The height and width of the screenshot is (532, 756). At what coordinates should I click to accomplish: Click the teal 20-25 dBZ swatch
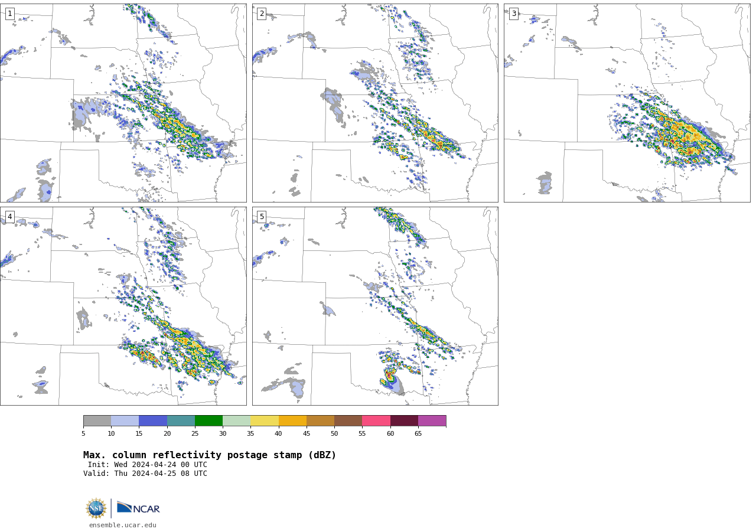[181, 421]
